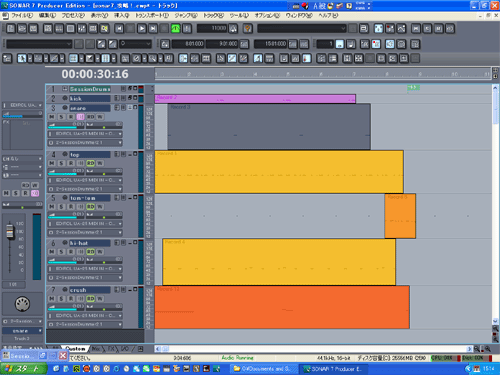Select the Select tool in the track view toolbar
The image size is (500, 375).
[22, 59]
